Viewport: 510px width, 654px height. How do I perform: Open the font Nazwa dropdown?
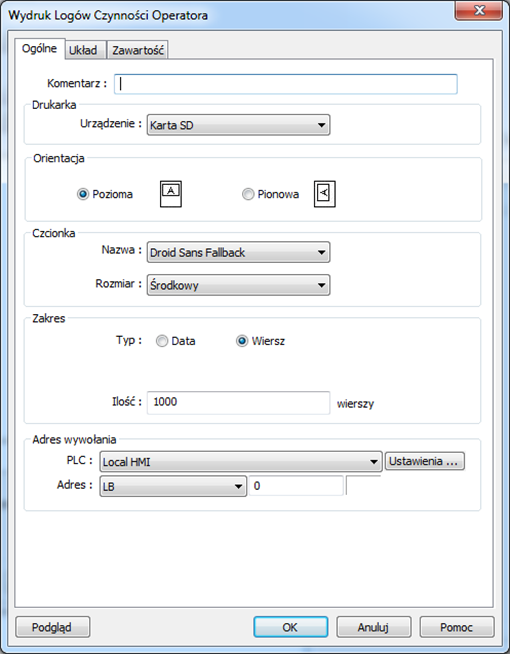(x=238, y=252)
